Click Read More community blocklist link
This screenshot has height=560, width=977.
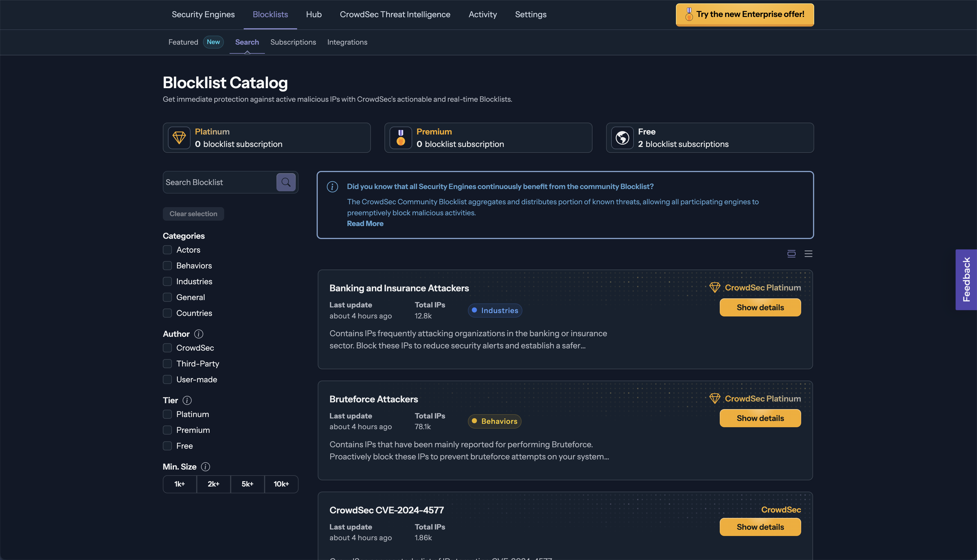[365, 223]
